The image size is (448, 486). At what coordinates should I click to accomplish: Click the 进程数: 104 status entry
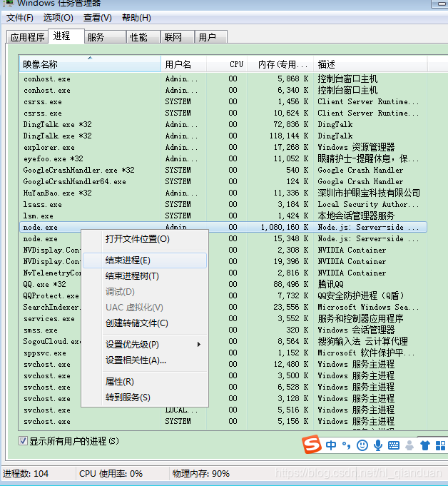[x=26, y=474]
